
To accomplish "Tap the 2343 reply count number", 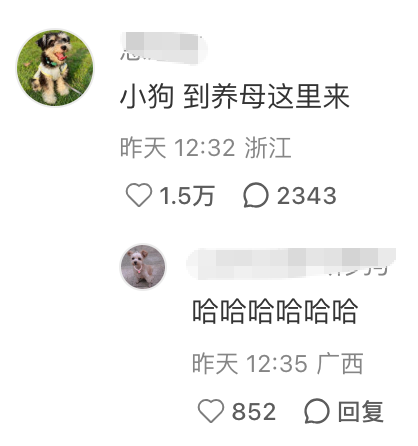I will click(306, 196).
